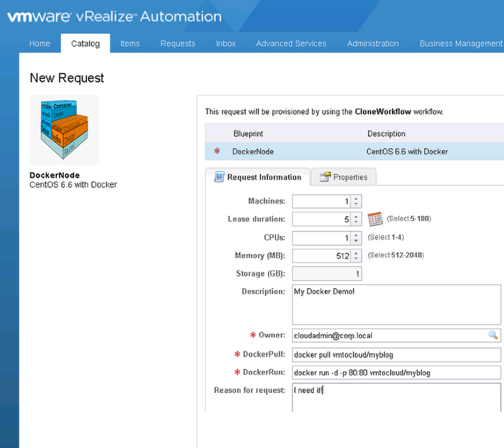Screen dimensions: 504x448
Task: Click the Properties tab icon
Action: [x=325, y=177]
